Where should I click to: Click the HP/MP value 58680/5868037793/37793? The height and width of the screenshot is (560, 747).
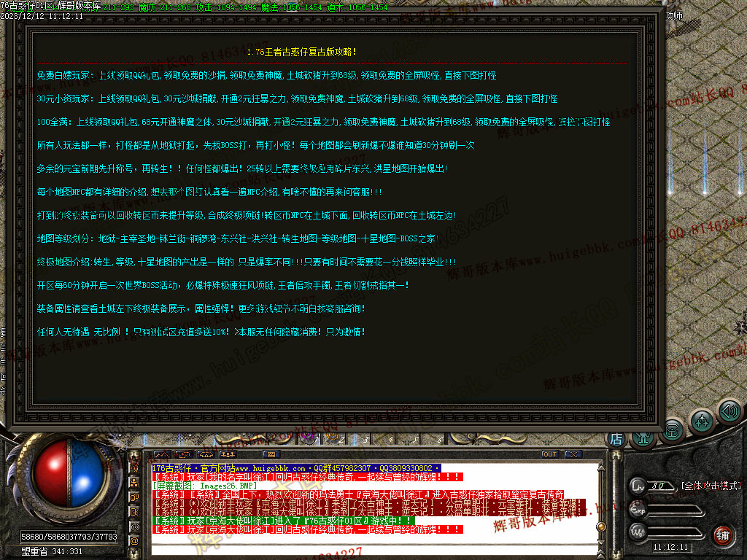[x=69, y=537]
